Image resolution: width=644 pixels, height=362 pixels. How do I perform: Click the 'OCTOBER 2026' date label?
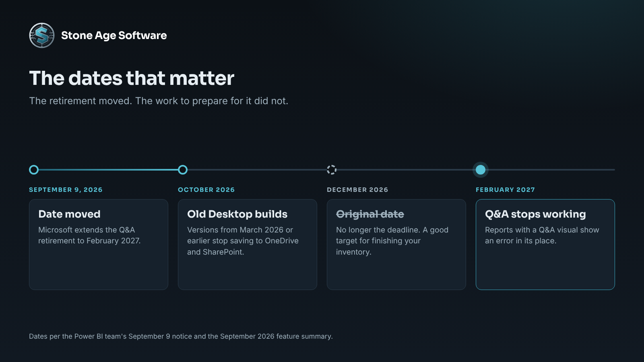point(206,189)
